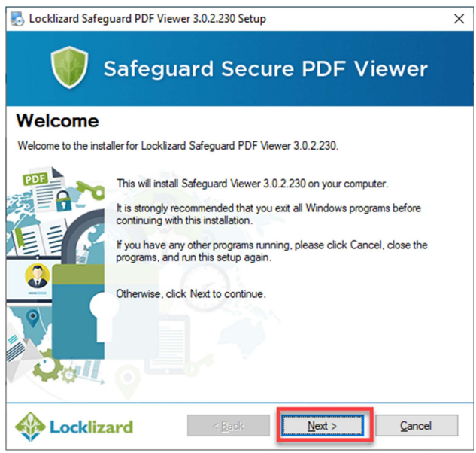This screenshot has width=476, height=453.
Task: Click the small blue padlock on the document
Action: point(63,201)
